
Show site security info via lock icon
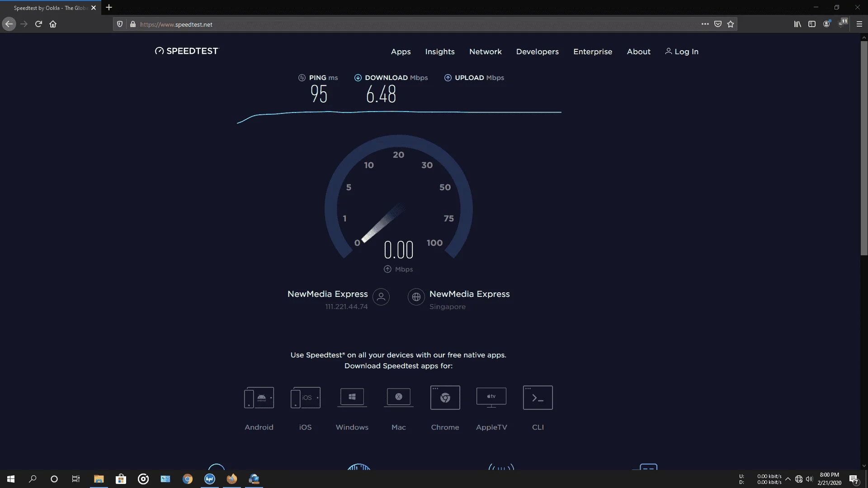pyautogui.click(x=133, y=24)
